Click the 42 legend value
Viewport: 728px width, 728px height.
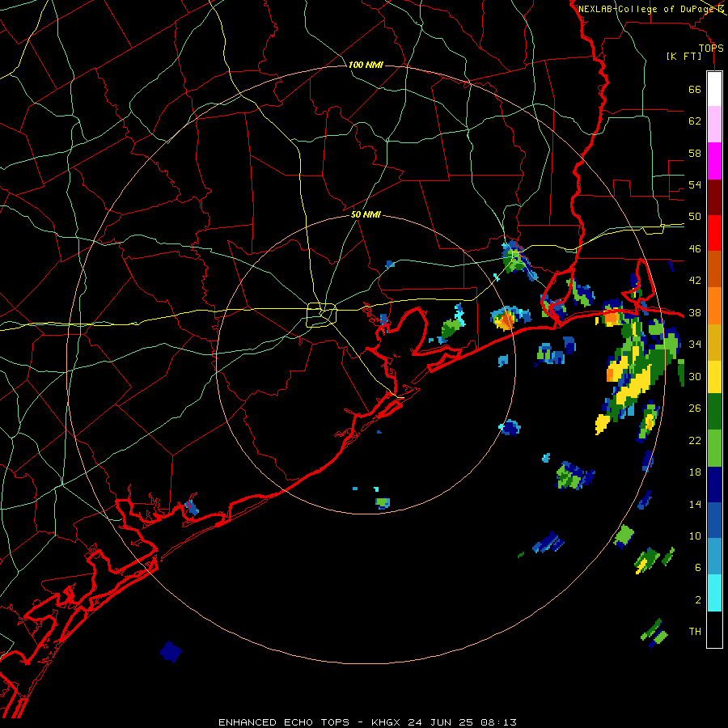(695, 281)
